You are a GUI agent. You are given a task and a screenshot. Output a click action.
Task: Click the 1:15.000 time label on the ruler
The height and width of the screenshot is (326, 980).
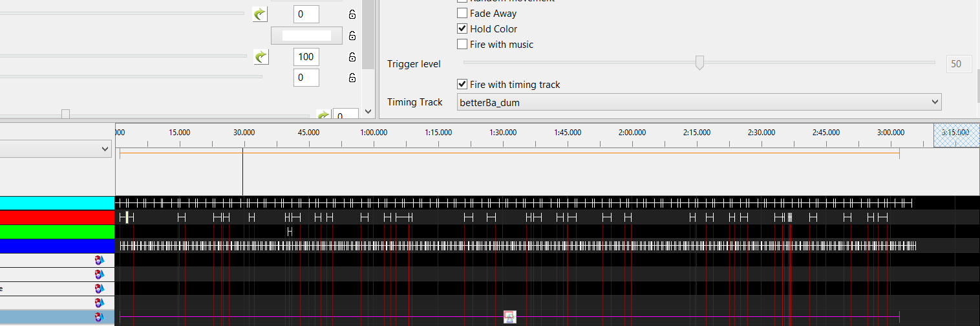tap(438, 132)
